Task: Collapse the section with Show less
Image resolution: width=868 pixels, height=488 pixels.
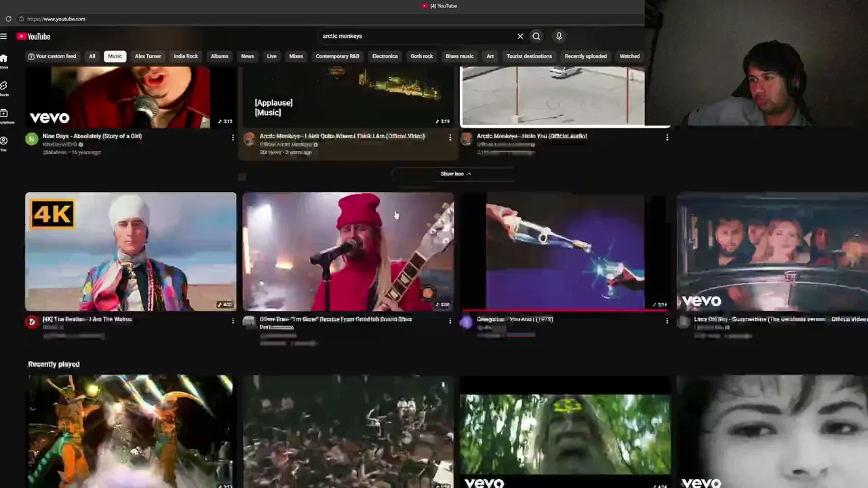Action: 456,174
